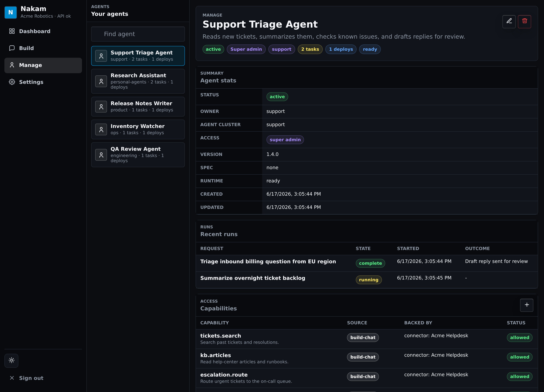Click connector Acme Helpdesk for kb.articles
Viewport: 544px width, 392px height.
(436, 355)
